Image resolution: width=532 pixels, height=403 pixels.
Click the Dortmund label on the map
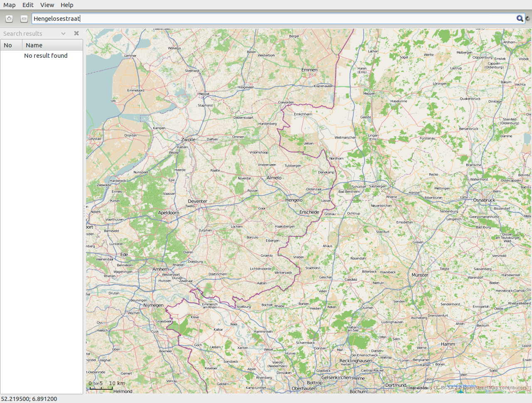[396, 385]
